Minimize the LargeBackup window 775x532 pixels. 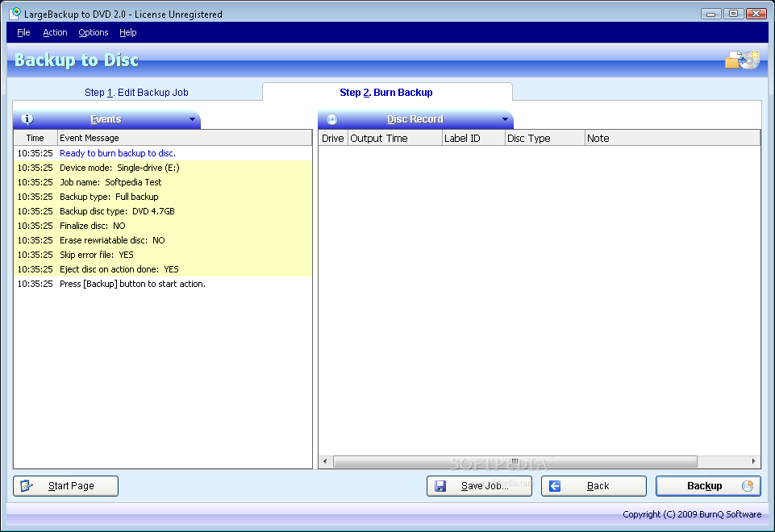(x=710, y=14)
